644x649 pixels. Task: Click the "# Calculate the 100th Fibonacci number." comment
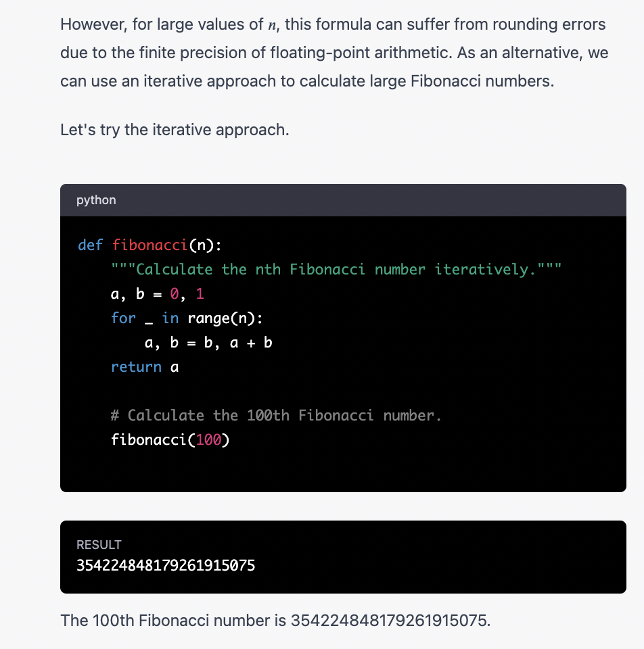(276, 415)
